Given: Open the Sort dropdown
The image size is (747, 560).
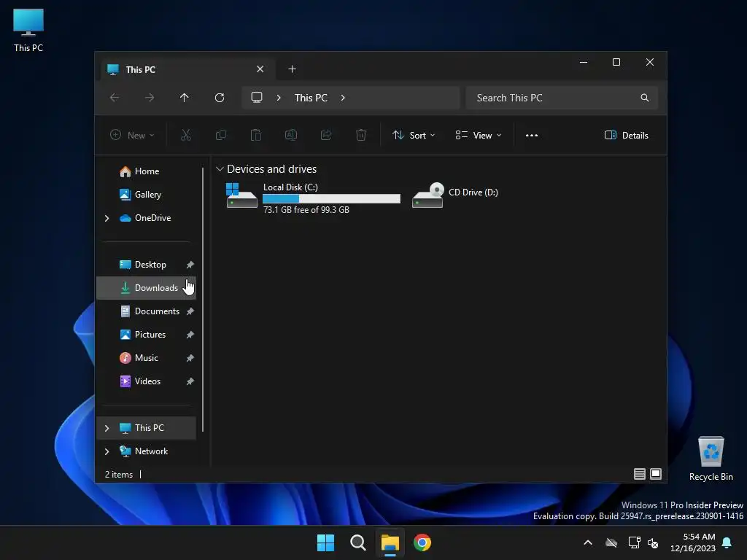Looking at the screenshot, I should (x=414, y=135).
